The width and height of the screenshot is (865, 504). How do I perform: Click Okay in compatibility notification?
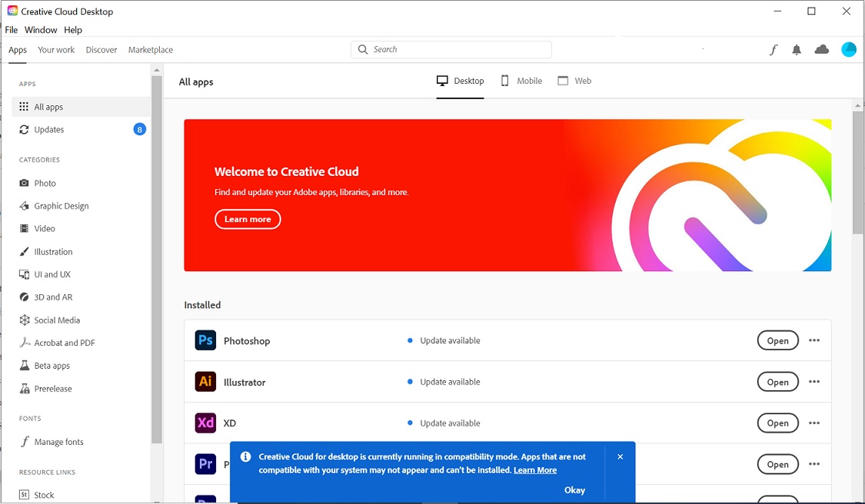pyautogui.click(x=574, y=489)
